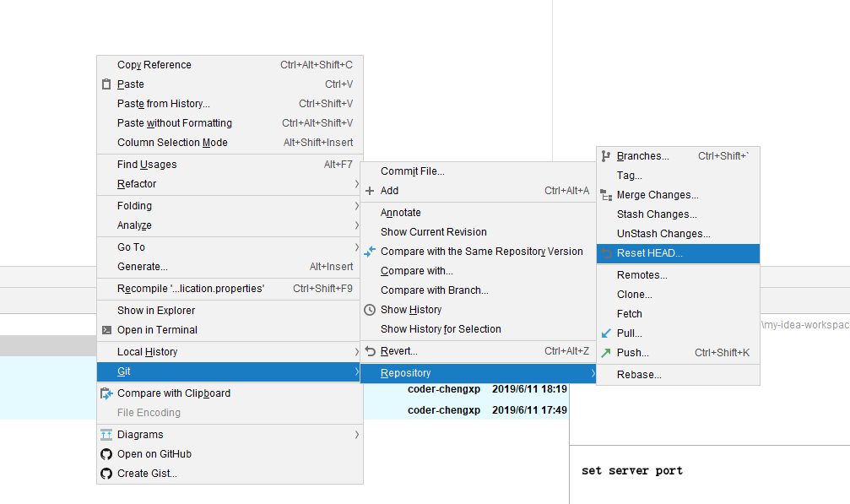
Task: Choose Find Usages
Action: pyautogui.click(x=230, y=165)
